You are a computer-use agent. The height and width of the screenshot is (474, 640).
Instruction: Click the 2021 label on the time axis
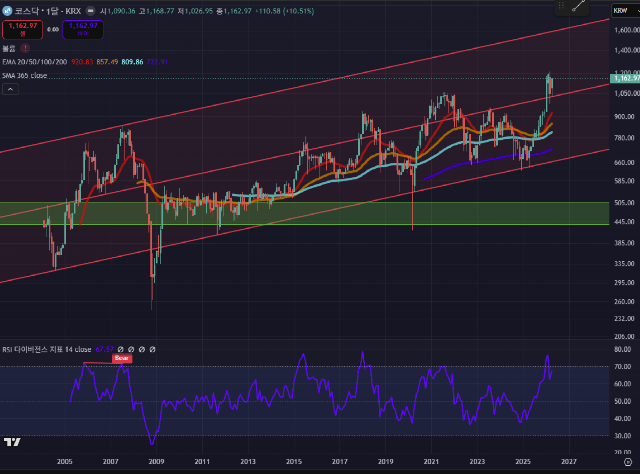(431, 462)
